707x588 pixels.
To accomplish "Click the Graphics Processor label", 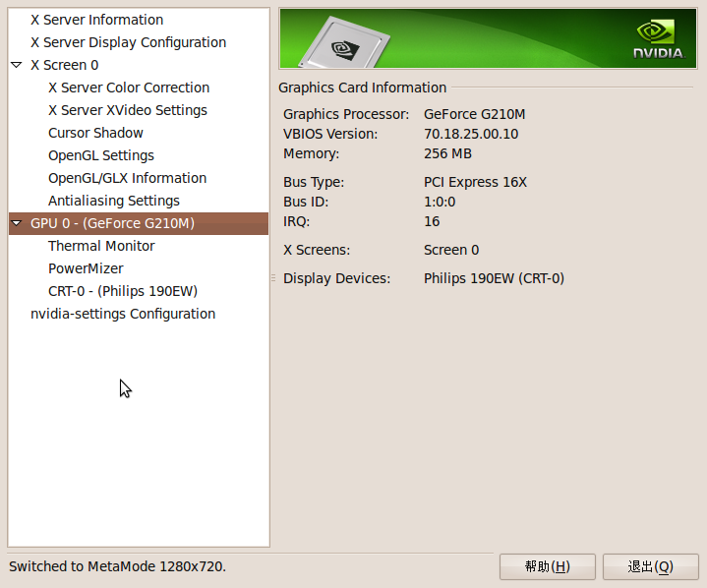I will [x=346, y=114].
